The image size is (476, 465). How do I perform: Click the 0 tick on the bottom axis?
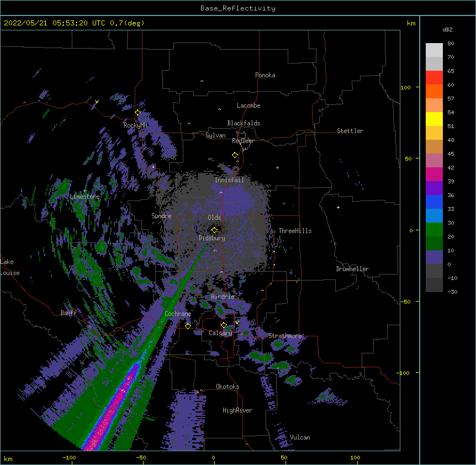(213, 457)
